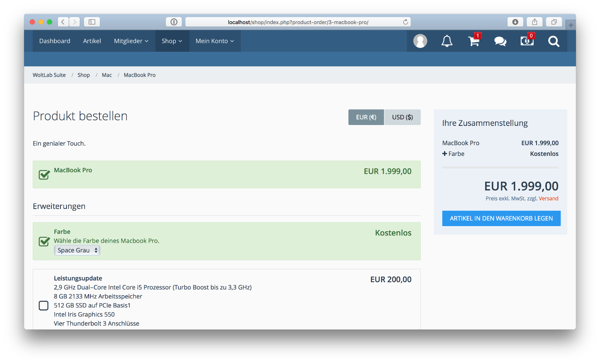This screenshot has height=364, width=600.
Task: Click Artikel in den Warenkorb legen
Action: 501,218
